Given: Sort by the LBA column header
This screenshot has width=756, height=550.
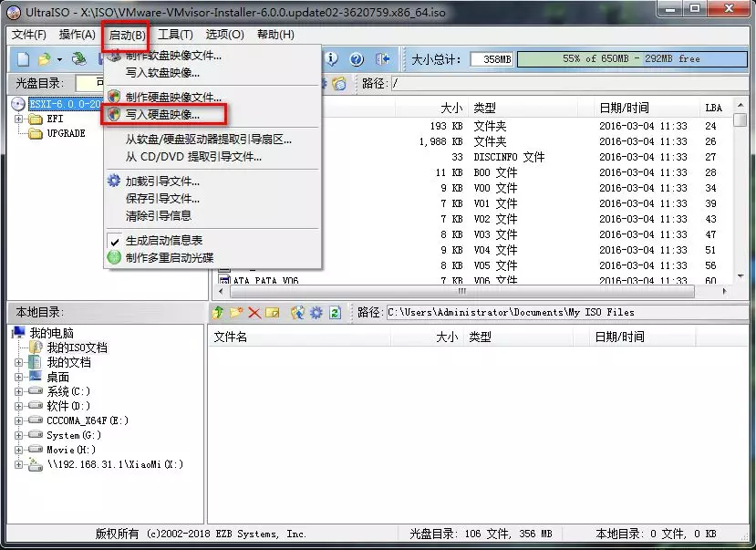Looking at the screenshot, I should [x=714, y=108].
